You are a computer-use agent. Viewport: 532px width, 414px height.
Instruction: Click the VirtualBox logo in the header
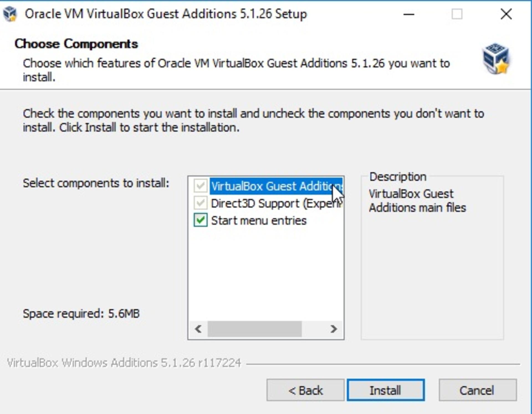pos(496,59)
